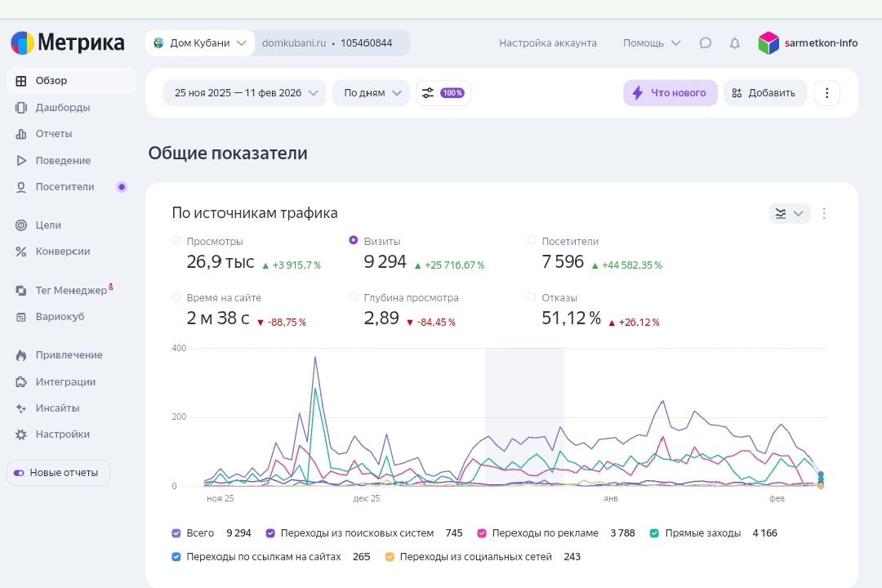The height and width of the screenshot is (588, 882).
Task: Open the chat messages icon in header
Action: click(706, 43)
